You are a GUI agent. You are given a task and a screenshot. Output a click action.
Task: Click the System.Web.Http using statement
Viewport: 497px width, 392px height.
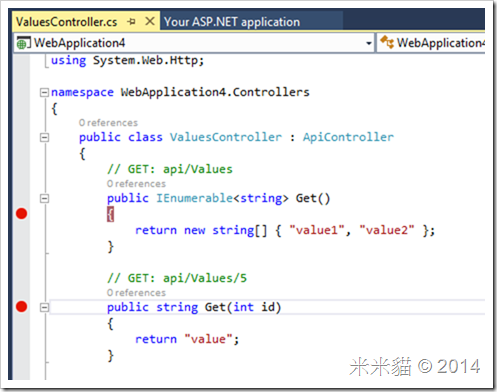pyautogui.click(x=127, y=61)
